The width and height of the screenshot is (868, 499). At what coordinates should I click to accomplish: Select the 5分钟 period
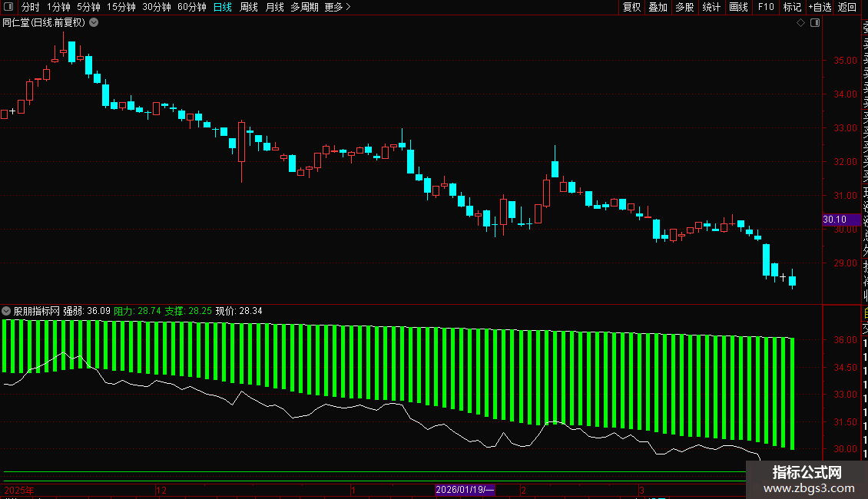[x=88, y=7]
